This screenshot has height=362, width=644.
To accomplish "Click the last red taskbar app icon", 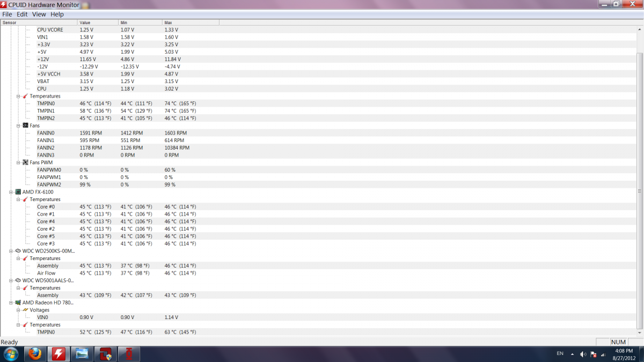I will [128, 354].
